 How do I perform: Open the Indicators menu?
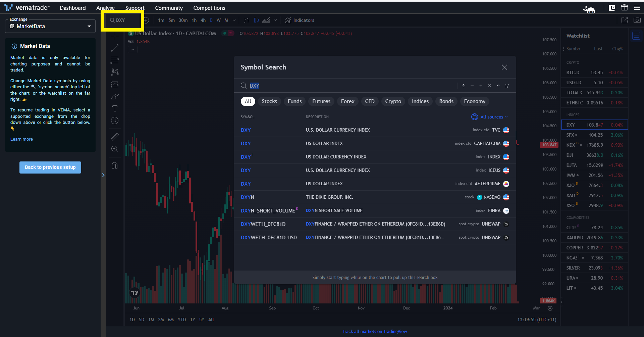(x=300, y=20)
